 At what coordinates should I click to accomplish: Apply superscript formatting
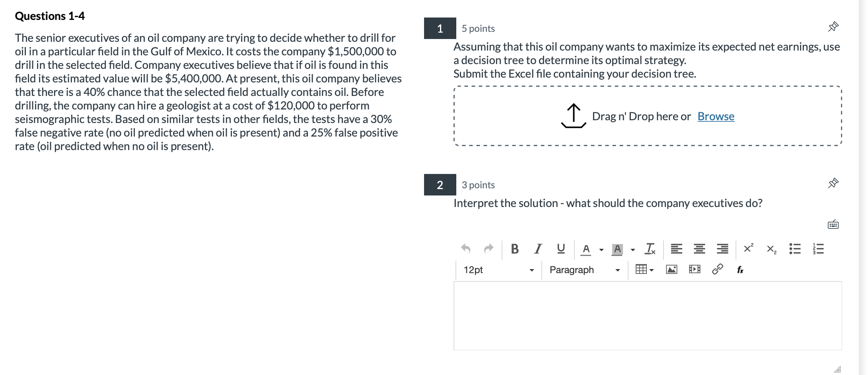pyautogui.click(x=748, y=248)
